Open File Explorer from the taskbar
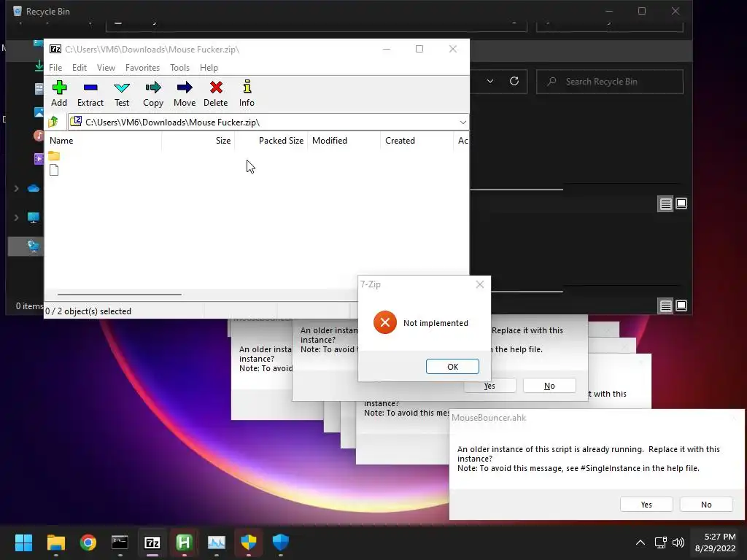 coord(55,542)
